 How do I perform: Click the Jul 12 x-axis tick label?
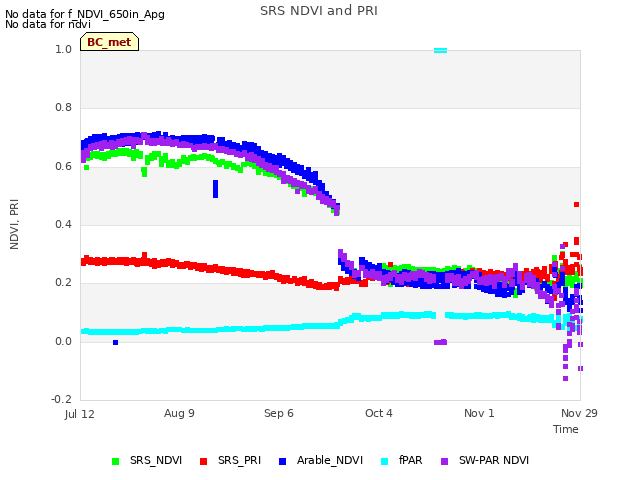[x=80, y=414]
